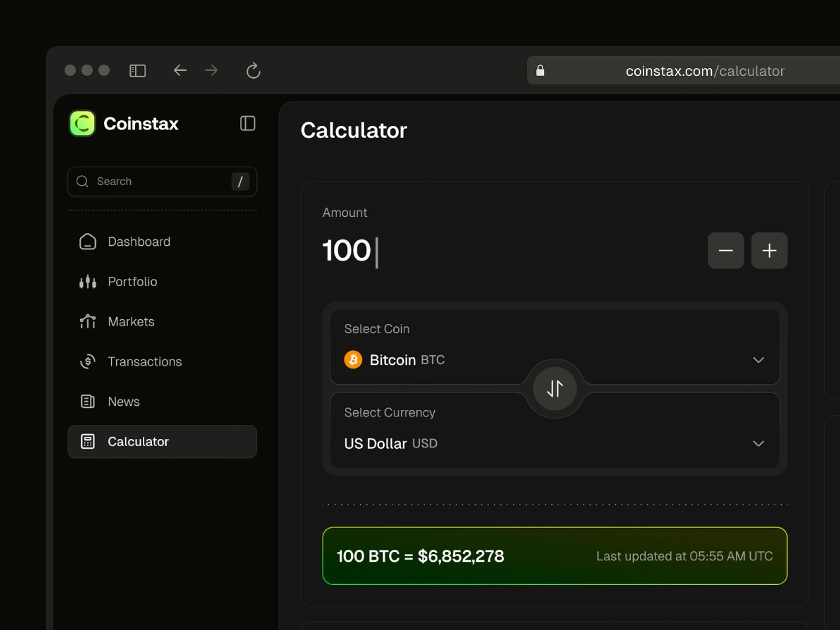Screen dimensions: 840x630
Task: Open the Select Coin dropdown
Action: [758, 360]
